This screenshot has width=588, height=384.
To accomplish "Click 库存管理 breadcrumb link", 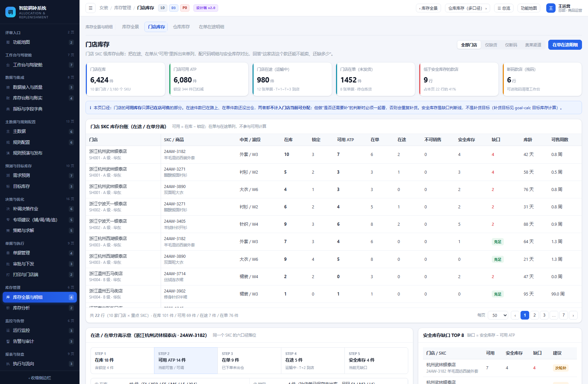I will point(123,8).
